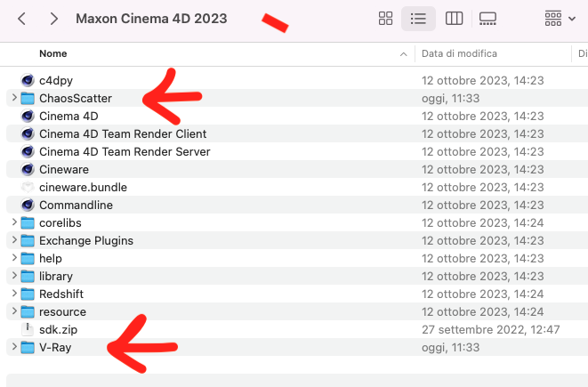
Task: Select the sdk.zip name text
Action: click(58, 330)
